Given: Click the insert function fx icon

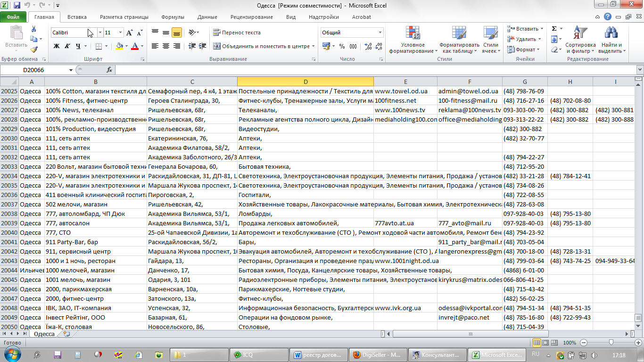Looking at the screenshot, I should [109, 70].
